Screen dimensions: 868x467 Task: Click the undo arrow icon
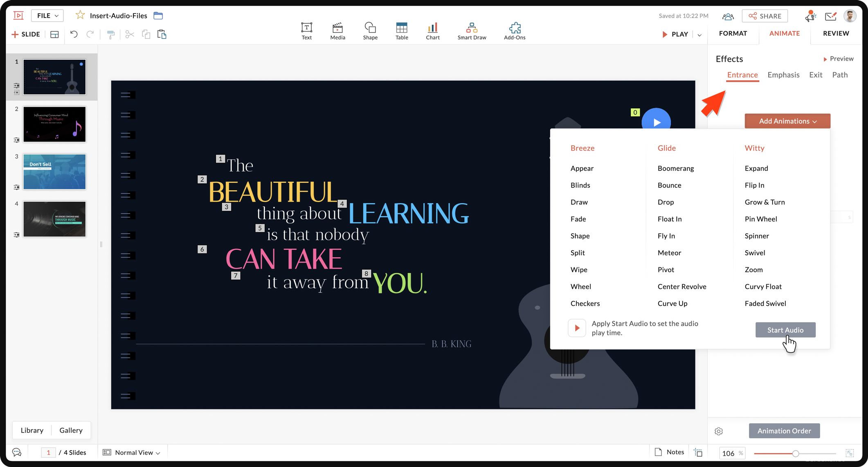(x=74, y=34)
